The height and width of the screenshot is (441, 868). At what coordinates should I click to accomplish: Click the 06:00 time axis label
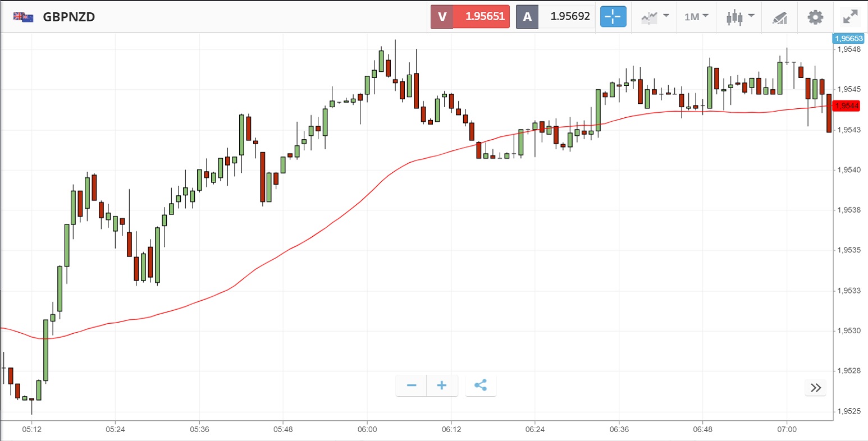pyautogui.click(x=367, y=429)
